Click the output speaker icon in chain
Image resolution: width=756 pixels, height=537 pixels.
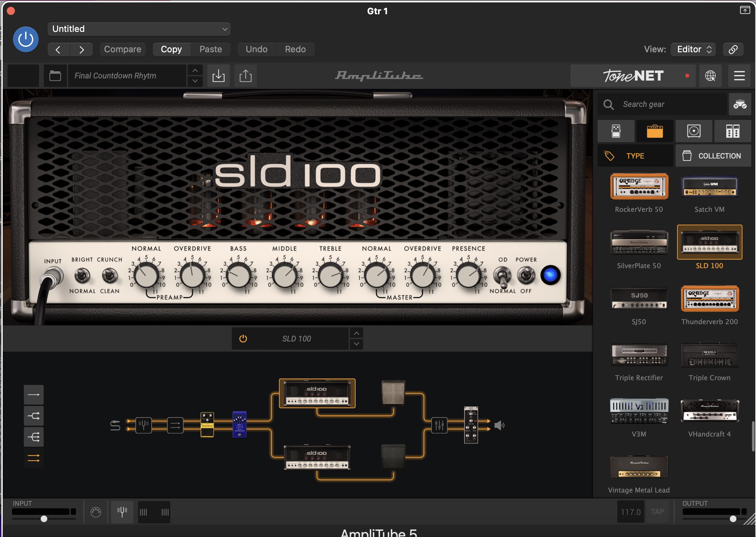point(499,425)
